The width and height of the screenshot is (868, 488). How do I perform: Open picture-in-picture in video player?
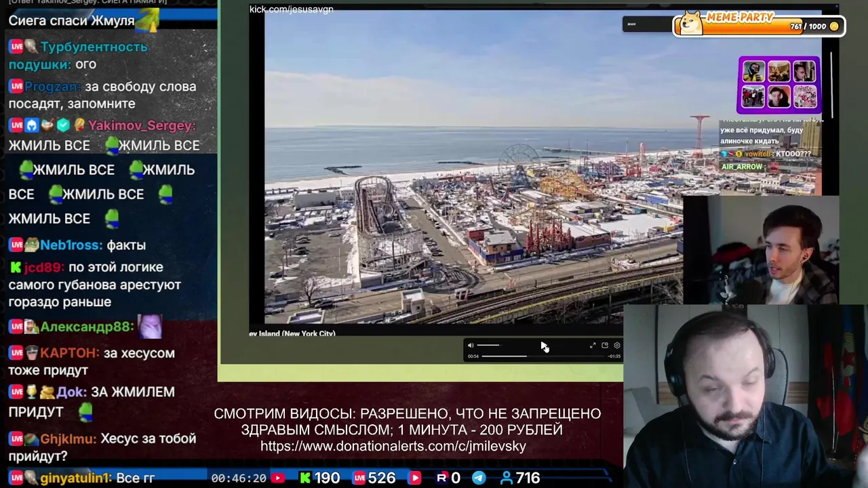tap(605, 346)
